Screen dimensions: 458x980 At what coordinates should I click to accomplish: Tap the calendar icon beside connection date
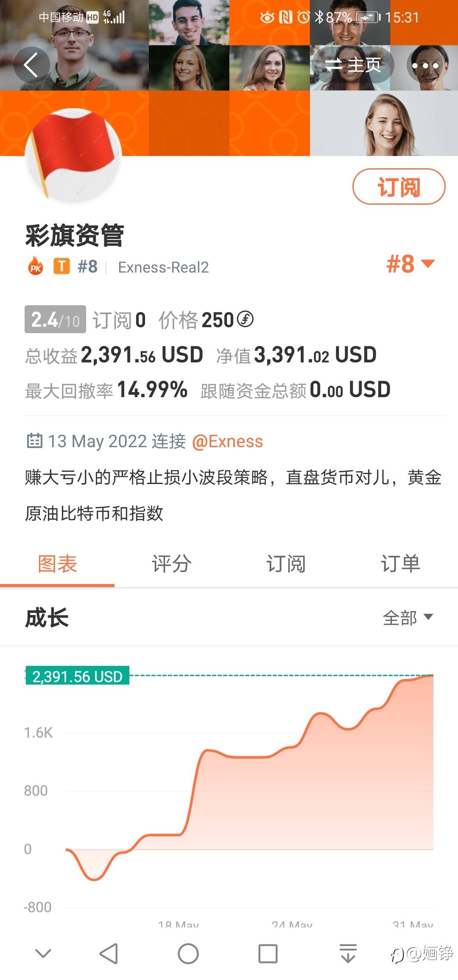34,441
